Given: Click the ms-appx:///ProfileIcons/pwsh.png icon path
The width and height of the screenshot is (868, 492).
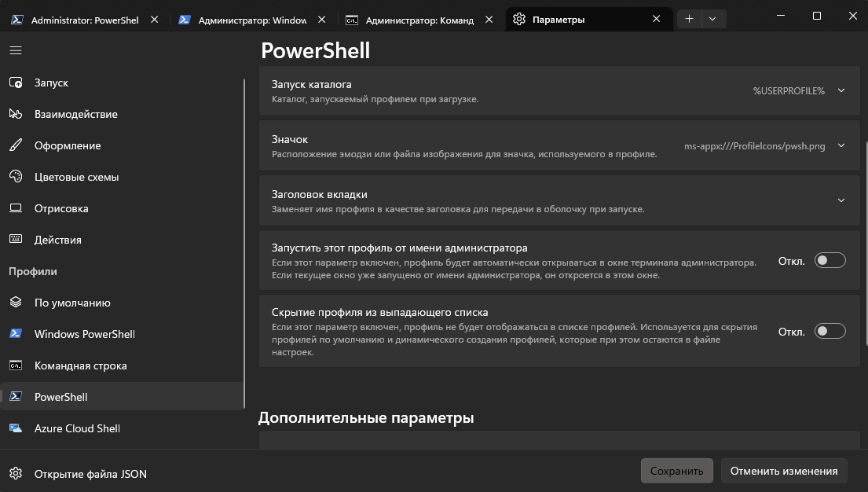Looking at the screenshot, I should (x=755, y=146).
